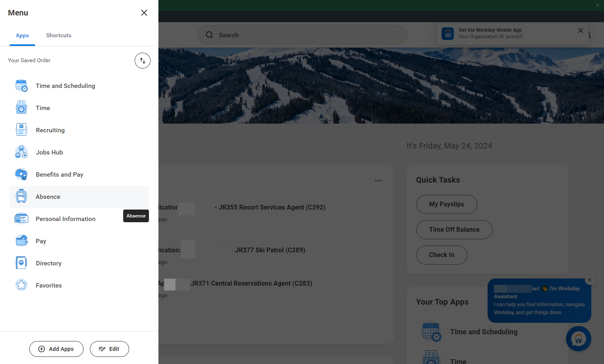The width and height of the screenshot is (604, 364).
Task: Open the three-dots options on the inbox card
Action: [x=378, y=181]
